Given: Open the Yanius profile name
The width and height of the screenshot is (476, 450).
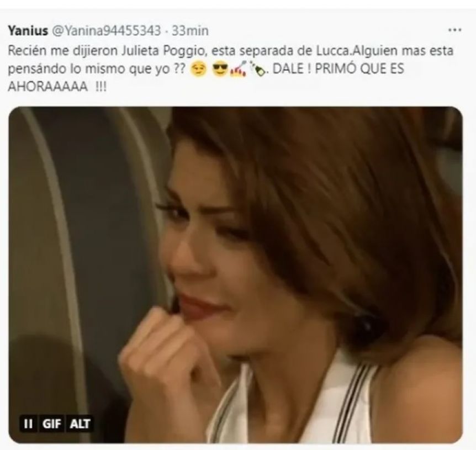Looking at the screenshot, I should (28, 31).
